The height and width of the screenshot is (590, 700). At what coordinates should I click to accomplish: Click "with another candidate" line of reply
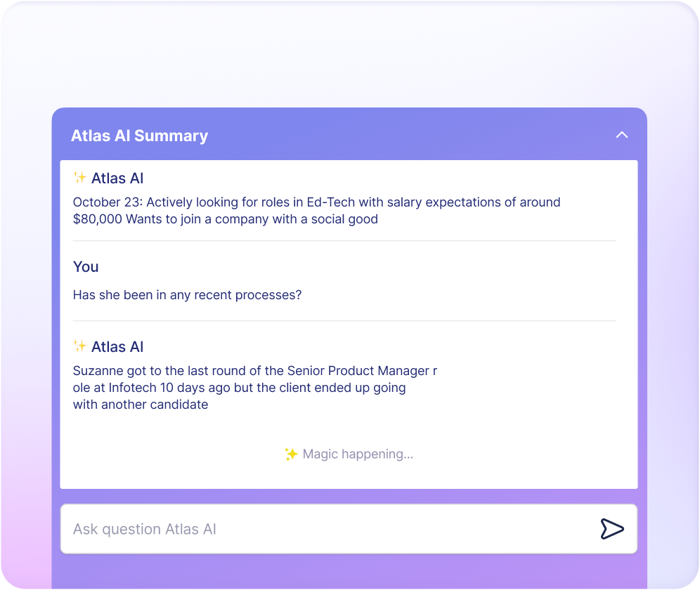(x=141, y=405)
